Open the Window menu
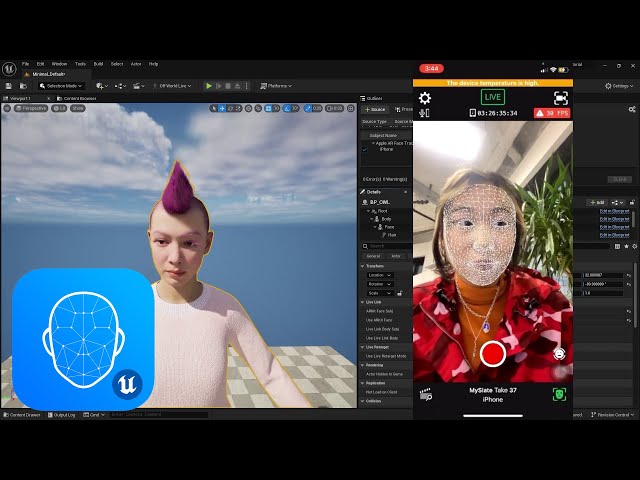The height and width of the screenshot is (480, 640). click(59, 64)
